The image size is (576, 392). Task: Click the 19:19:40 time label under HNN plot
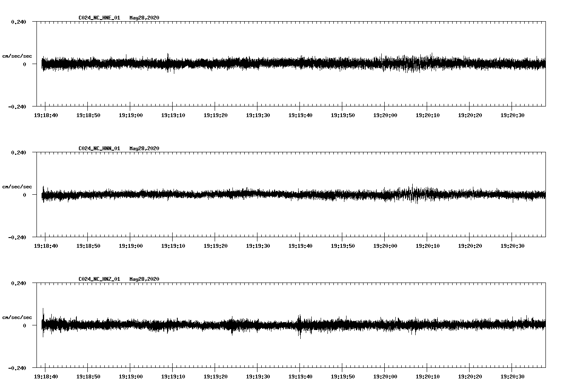[300, 246]
